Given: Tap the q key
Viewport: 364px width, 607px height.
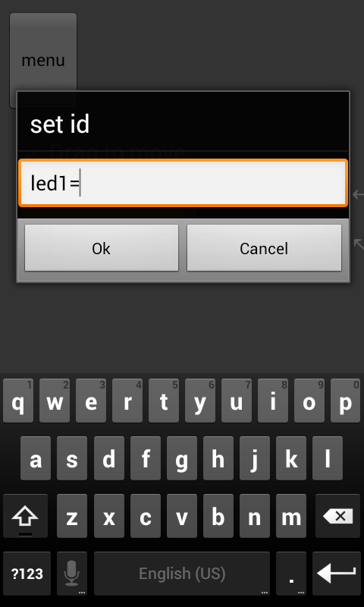Looking at the screenshot, I should [17, 401].
